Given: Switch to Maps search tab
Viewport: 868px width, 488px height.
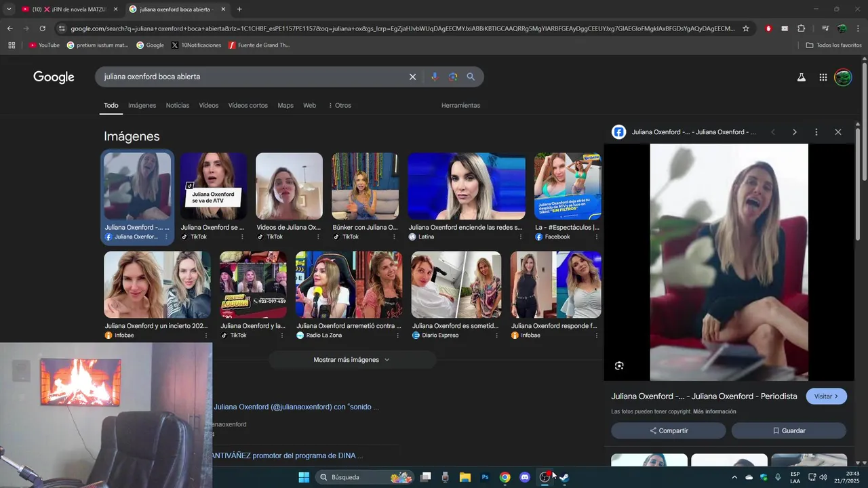Looking at the screenshot, I should click(285, 106).
